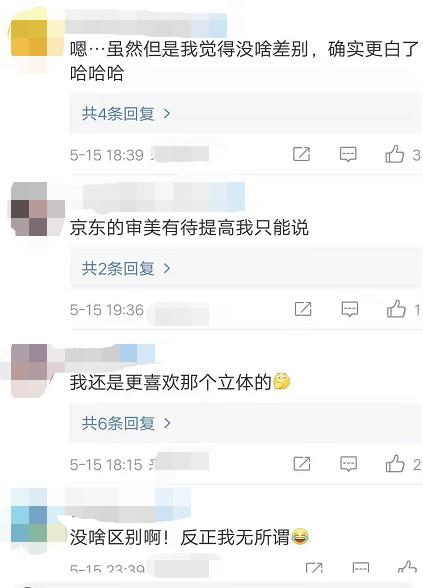Share the 5-15 18:15 comment
This screenshot has width=423, height=588.
tap(302, 464)
